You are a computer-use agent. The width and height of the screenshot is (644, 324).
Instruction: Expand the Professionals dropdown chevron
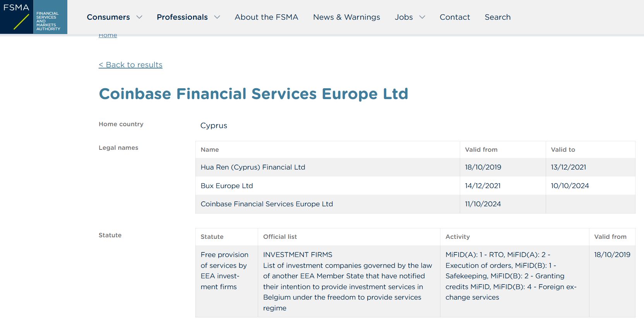[x=217, y=17]
